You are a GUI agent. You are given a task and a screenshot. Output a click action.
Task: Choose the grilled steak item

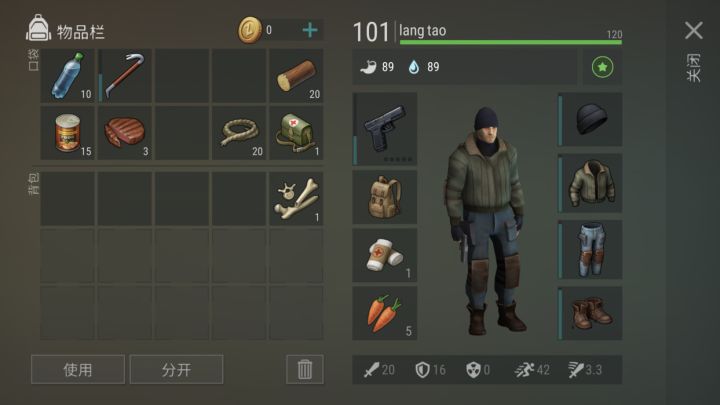pos(124,133)
